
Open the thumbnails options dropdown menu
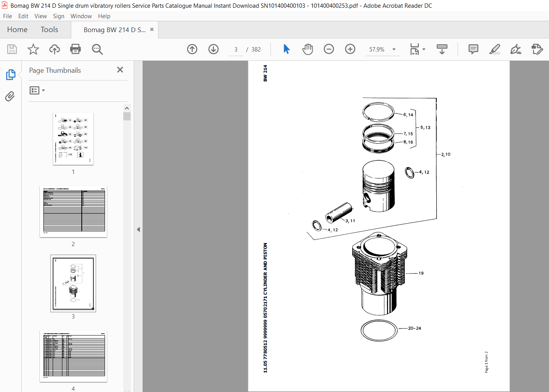pyautogui.click(x=37, y=90)
